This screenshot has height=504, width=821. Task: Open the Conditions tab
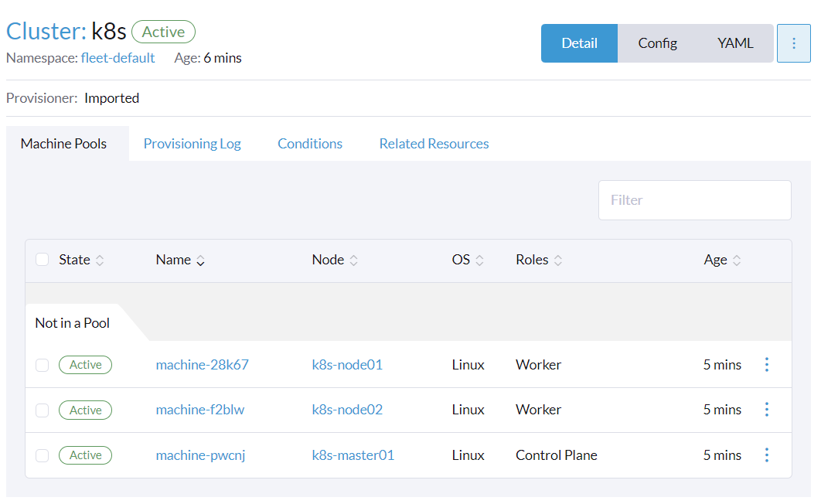tap(309, 144)
